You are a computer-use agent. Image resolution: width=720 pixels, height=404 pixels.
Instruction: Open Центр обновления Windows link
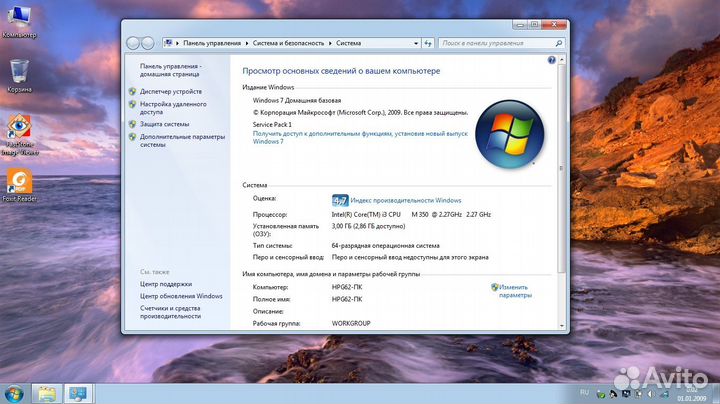coord(181,296)
